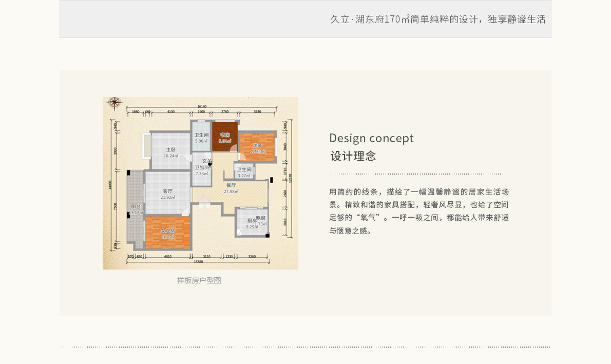The image size is (611, 364).
Task: Click the Design concept heading
Action: tap(371, 138)
